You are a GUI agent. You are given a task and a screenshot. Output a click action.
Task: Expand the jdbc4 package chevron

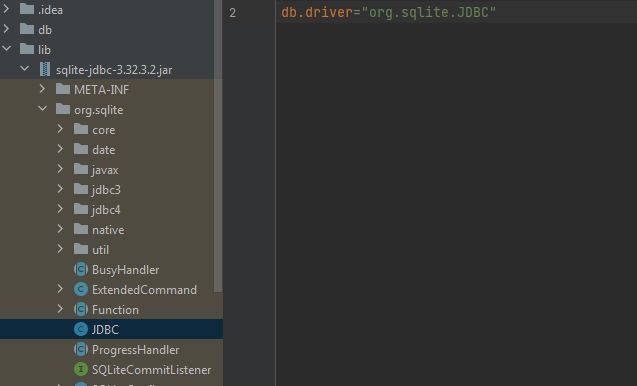(60, 209)
